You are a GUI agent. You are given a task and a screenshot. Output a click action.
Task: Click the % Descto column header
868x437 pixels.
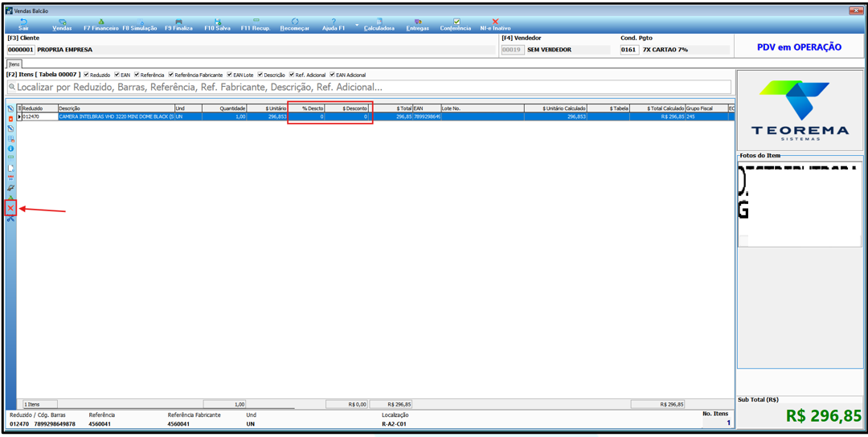(x=306, y=108)
